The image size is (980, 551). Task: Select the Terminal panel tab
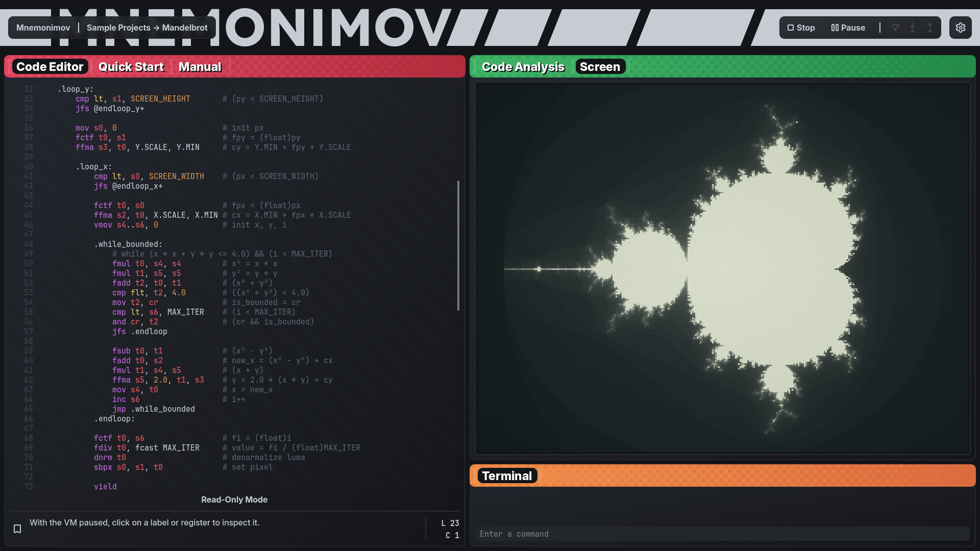(507, 476)
